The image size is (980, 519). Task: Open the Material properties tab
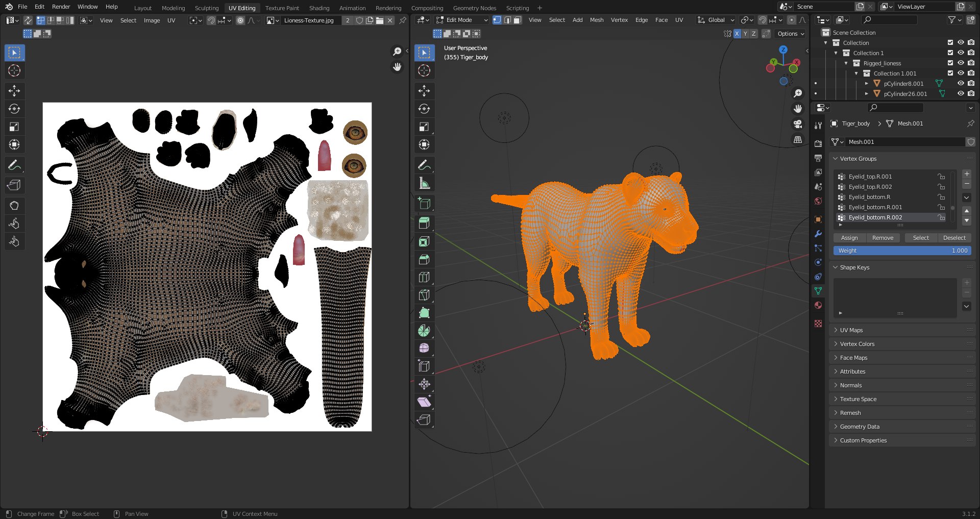coord(818,305)
